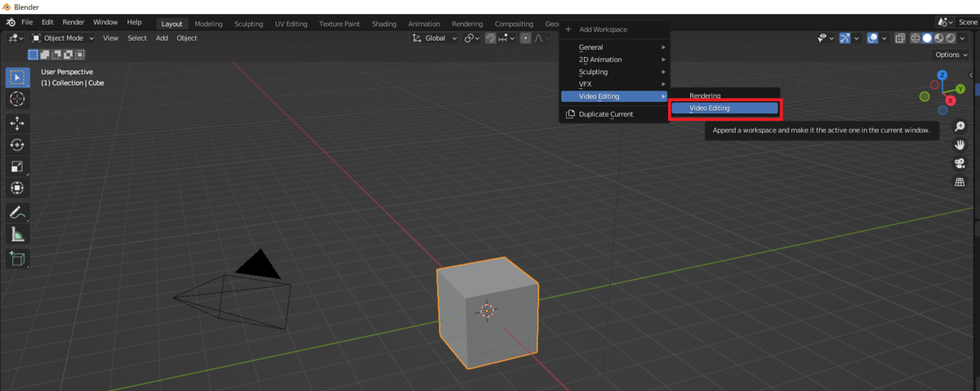Open the pivot point dropdown

[x=471, y=38]
